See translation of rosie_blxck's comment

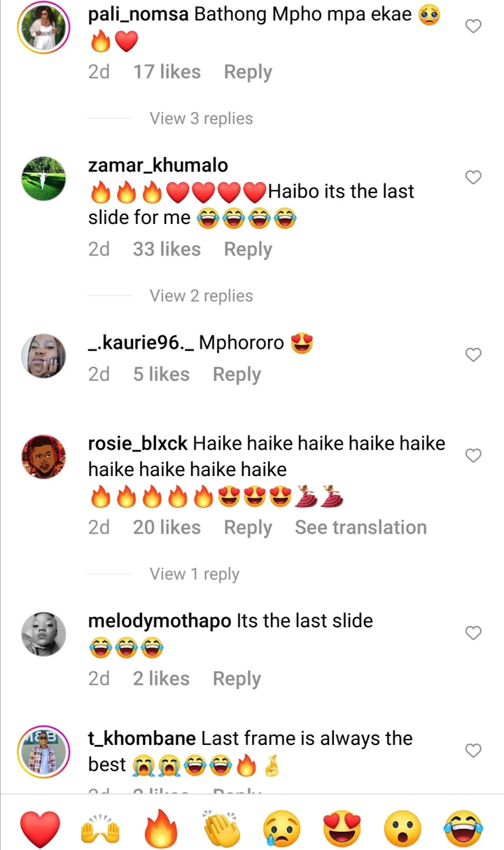tap(360, 527)
